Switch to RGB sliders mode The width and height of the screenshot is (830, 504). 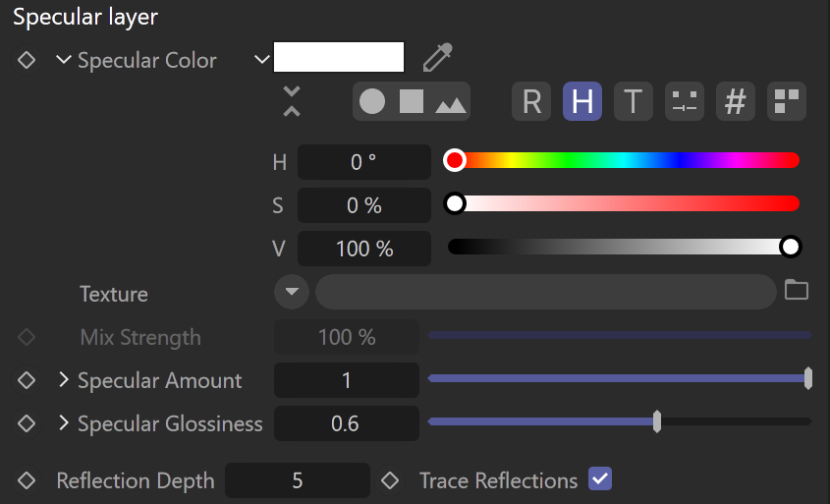click(x=531, y=101)
